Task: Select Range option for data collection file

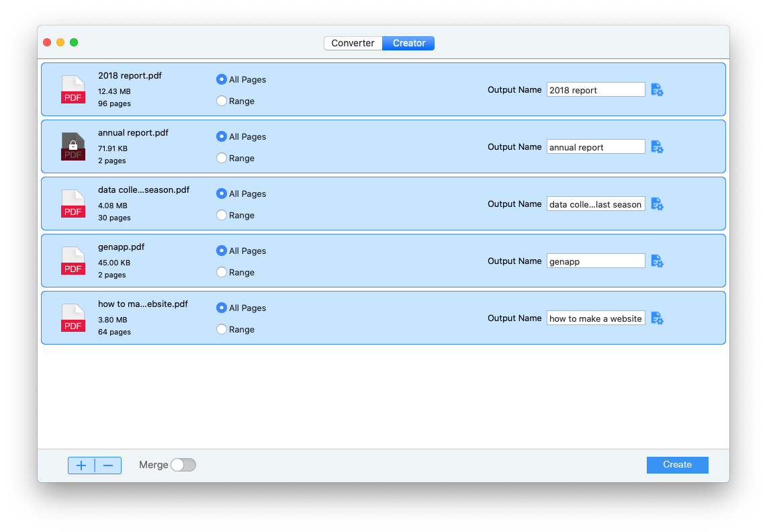Action: click(x=222, y=216)
